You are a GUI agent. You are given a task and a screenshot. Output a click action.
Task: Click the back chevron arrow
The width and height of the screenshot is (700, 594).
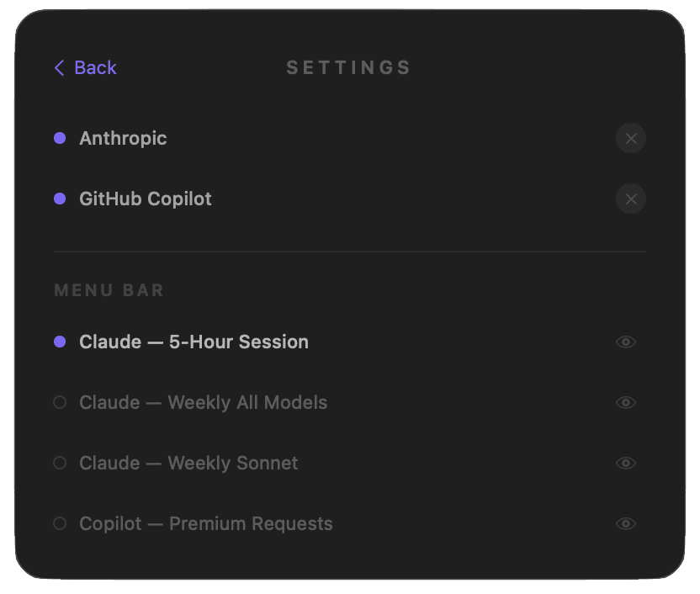click(x=58, y=67)
